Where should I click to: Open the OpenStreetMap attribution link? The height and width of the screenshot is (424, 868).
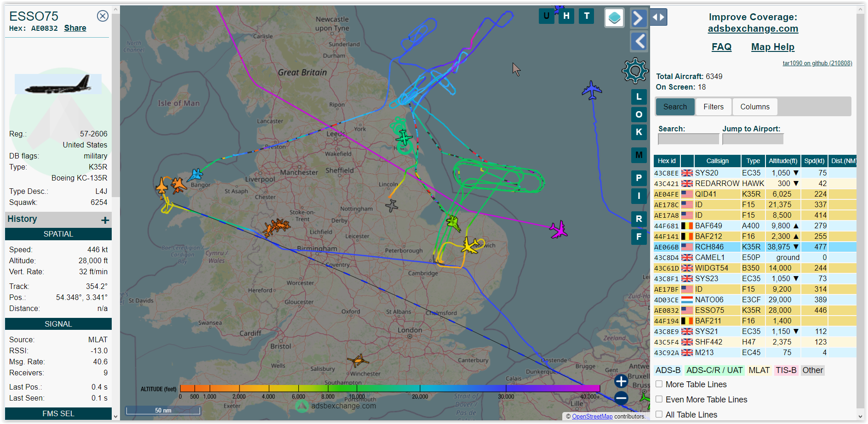click(x=592, y=417)
